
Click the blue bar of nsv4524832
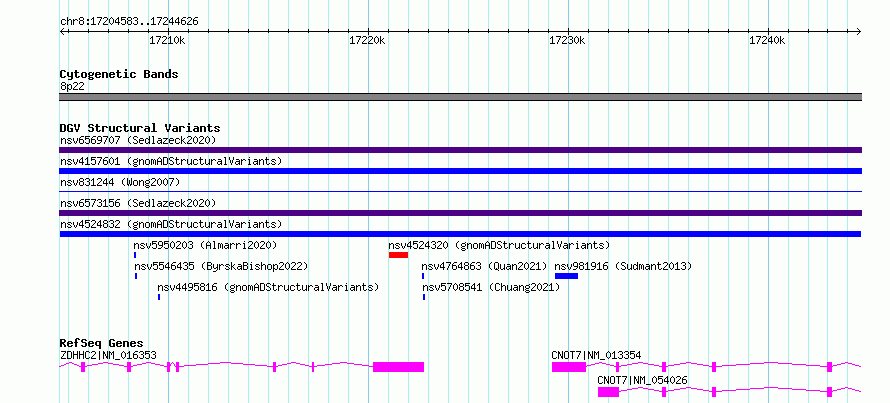460,234
